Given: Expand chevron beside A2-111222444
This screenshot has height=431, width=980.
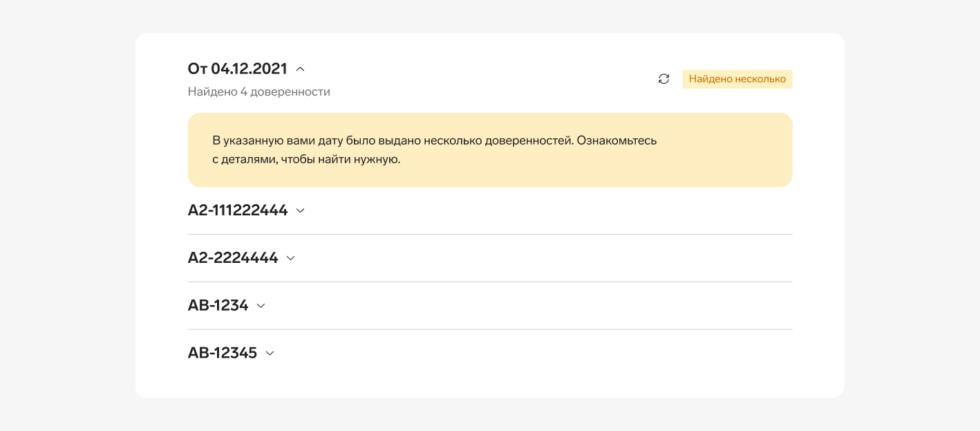Looking at the screenshot, I should (x=300, y=211).
